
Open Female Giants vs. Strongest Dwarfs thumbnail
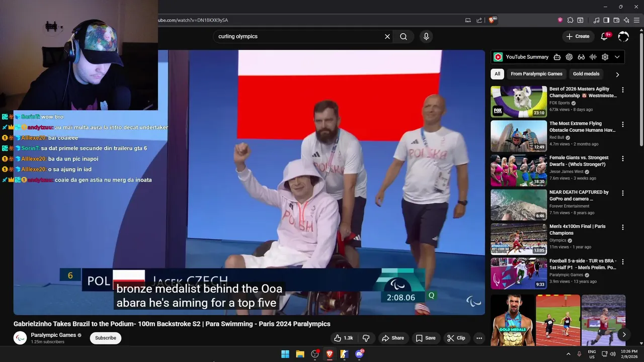(x=519, y=170)
